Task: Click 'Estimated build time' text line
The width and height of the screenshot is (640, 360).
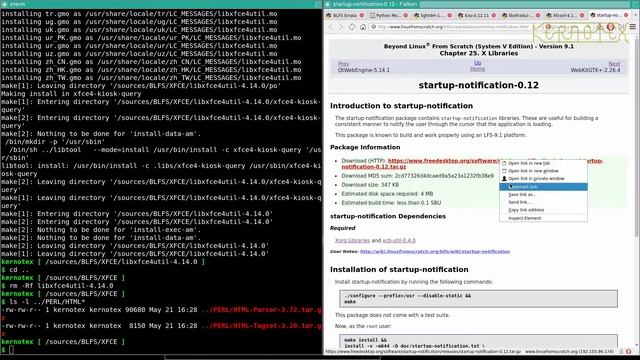Action: [x=391, y=203]
